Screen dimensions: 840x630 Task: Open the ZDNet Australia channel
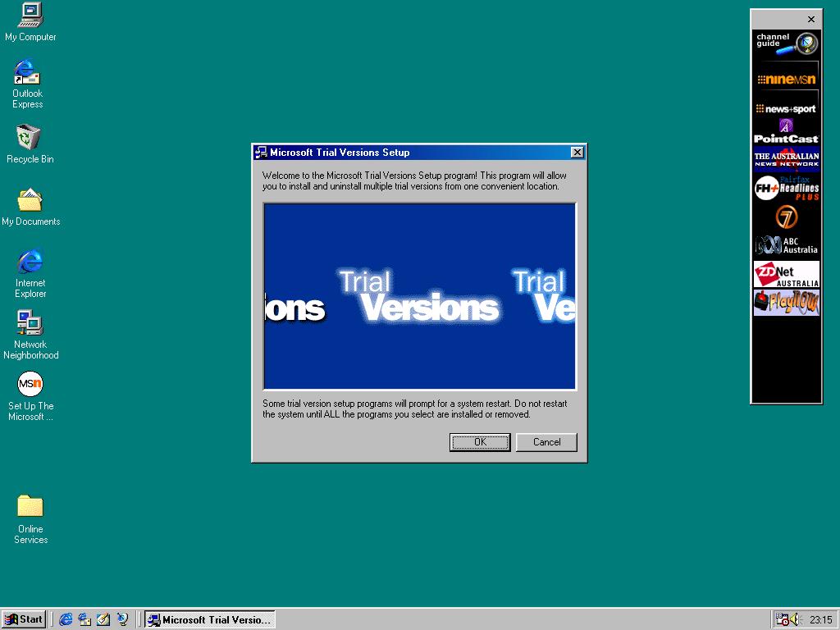point(787,274)
